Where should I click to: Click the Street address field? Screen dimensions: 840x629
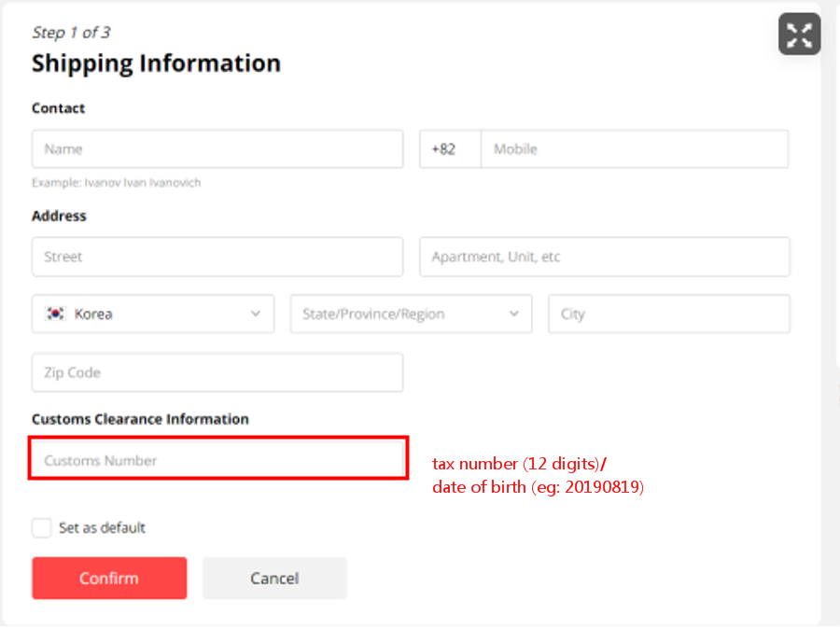[x=217, y=257]
